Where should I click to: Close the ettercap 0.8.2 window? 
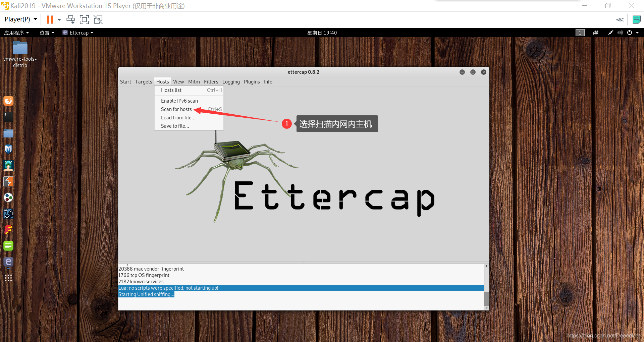point(484,72)
